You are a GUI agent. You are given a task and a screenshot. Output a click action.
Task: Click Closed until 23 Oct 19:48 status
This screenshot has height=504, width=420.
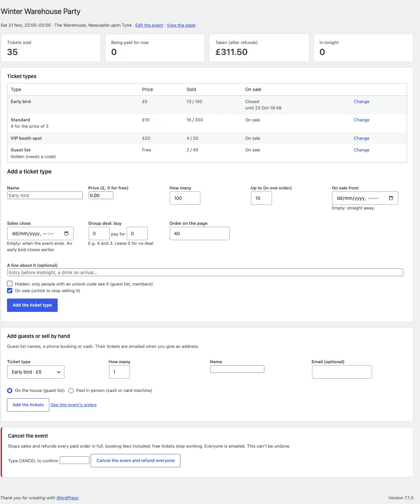tap(263, 105)
